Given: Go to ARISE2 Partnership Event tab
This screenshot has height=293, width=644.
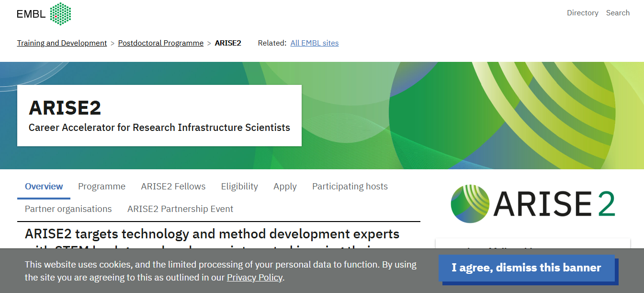Looking at the screenshot, I should click(x=180, y=209).
